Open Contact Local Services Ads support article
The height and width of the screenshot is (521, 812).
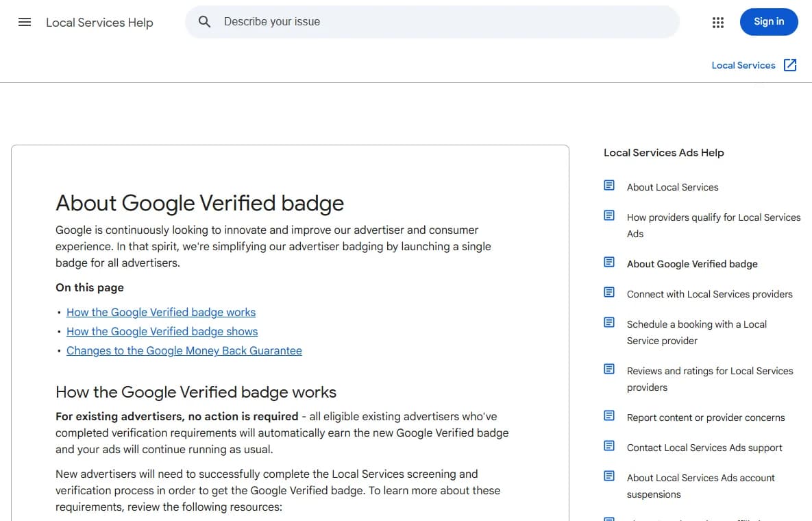pyautogui.click(x=704, y=448)
